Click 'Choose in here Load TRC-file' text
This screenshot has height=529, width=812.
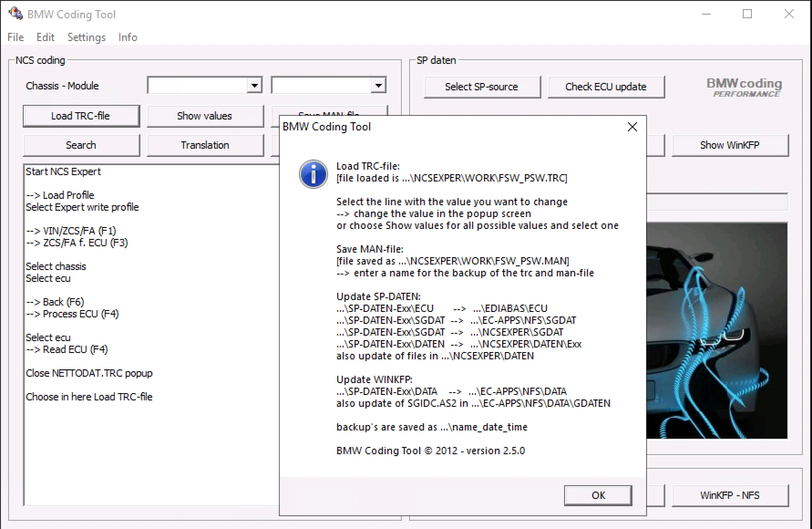tap(89, 397)
